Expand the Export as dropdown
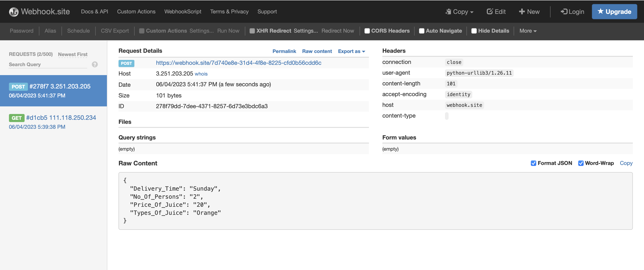644x270 pixels. pos(351,51)
